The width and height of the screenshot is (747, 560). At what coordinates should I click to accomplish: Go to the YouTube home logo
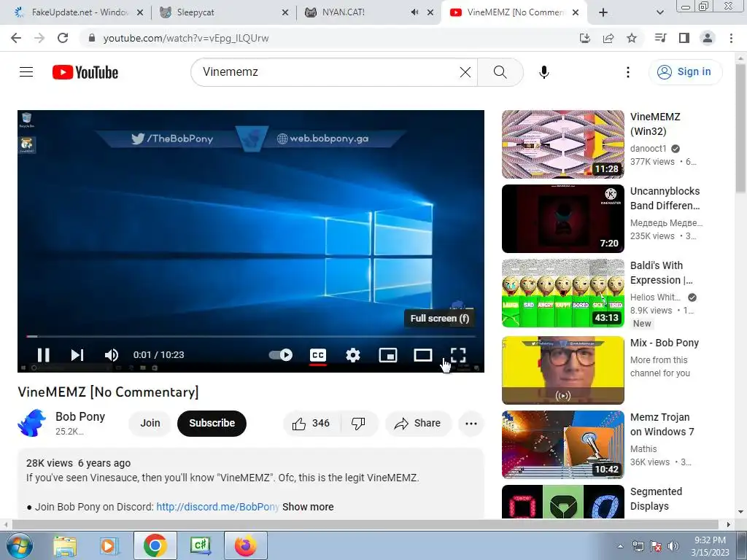click(x=85, y=72)
